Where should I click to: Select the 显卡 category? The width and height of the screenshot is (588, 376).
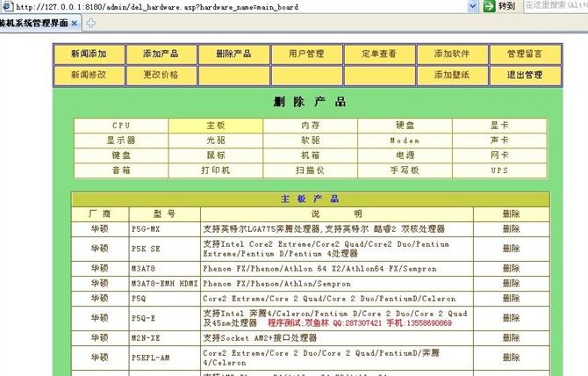[499, 126]
